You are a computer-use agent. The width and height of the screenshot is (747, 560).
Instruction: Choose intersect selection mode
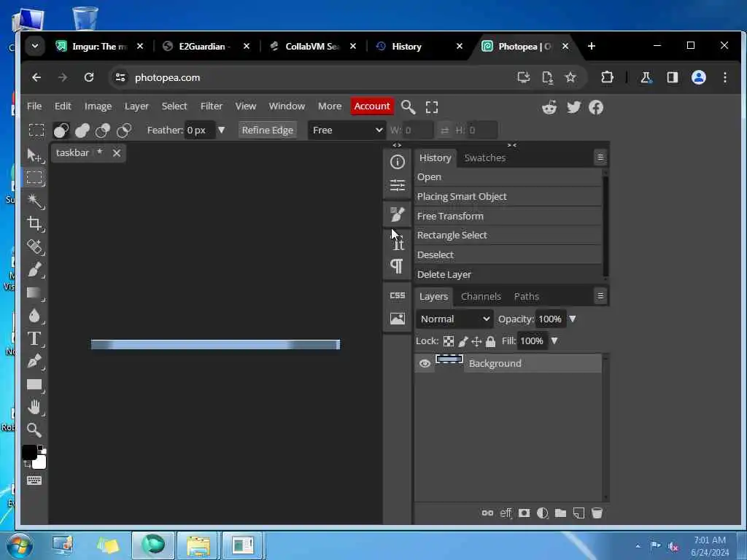tap(124, 130)
